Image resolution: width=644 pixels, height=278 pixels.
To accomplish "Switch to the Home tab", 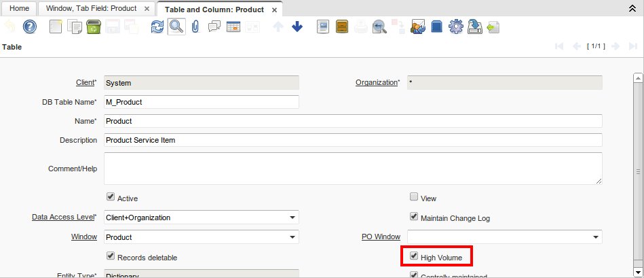I will pos(18,10).
